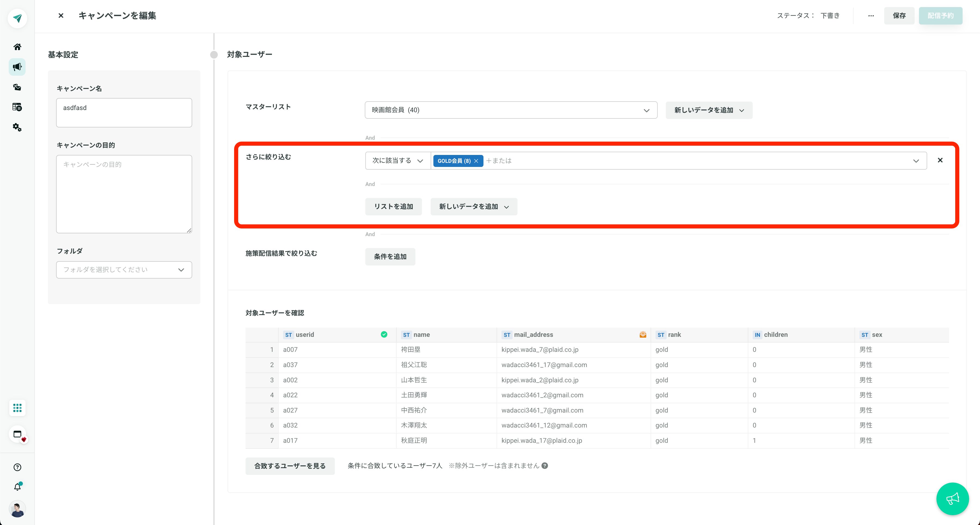Open the フォルダ selection dropdown
Image resolution: width=980 pixels, height=525 pixels.
point(124,270)
